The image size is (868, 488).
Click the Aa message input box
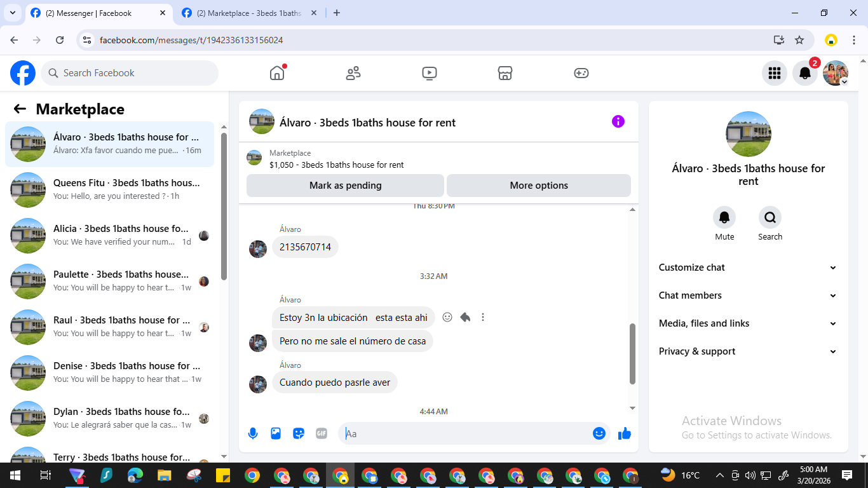[467, 433]
